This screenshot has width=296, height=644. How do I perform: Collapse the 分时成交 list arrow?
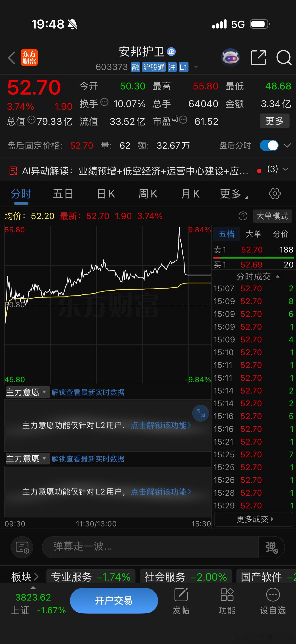pyautogui.click(x=278, y=277)
